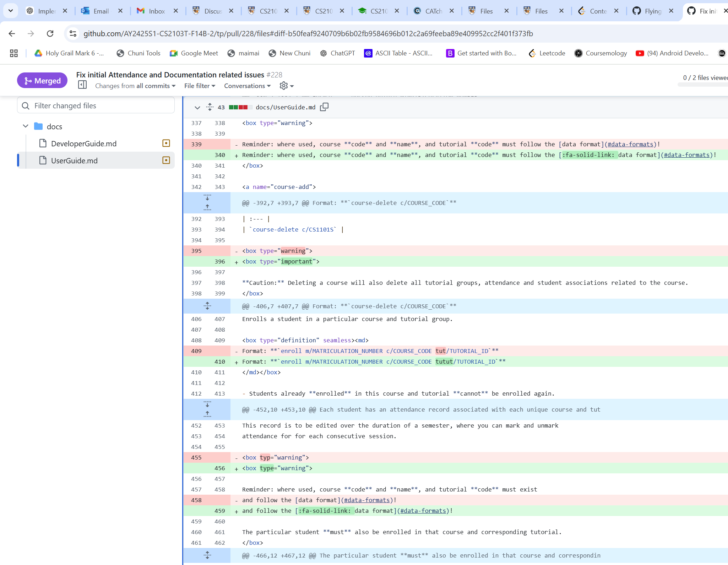Toggle the file tree sidebar icon
Screen dimensions: 728x565
click(82, 85)
